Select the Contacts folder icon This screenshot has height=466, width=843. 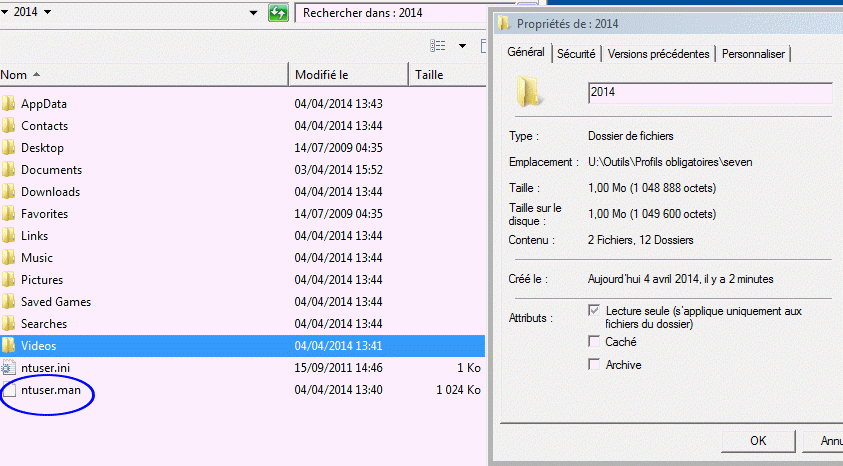coord(8,125)
